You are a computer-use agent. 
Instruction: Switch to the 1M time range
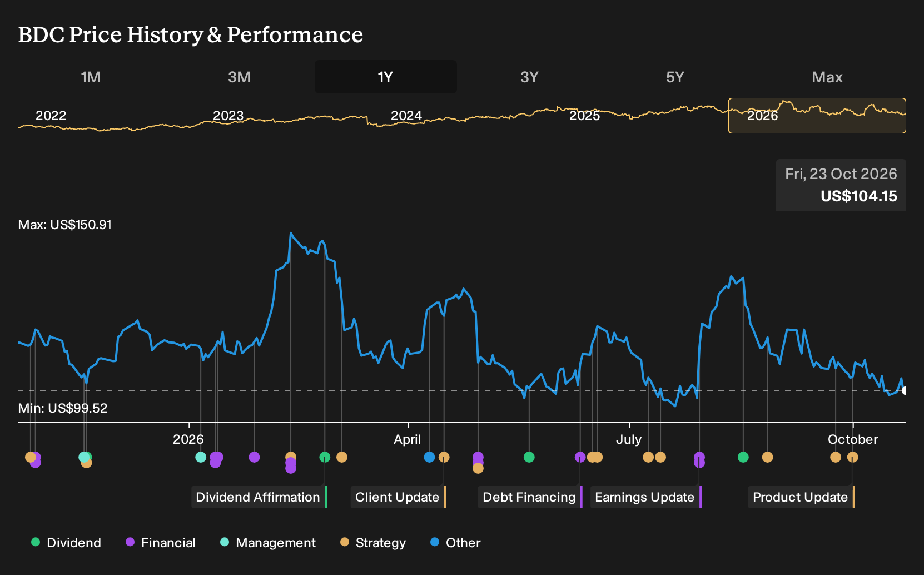pos(91,77)
